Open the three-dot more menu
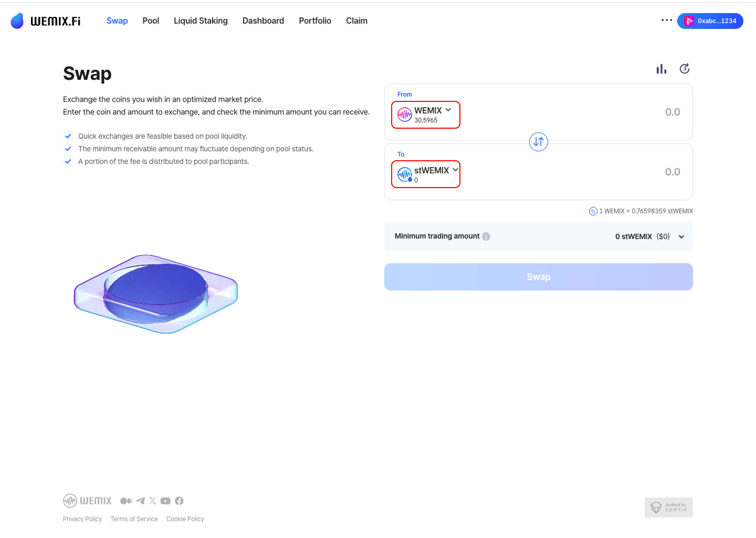The height and width of the screenshot is (538, 756). (x=667, y=20)
